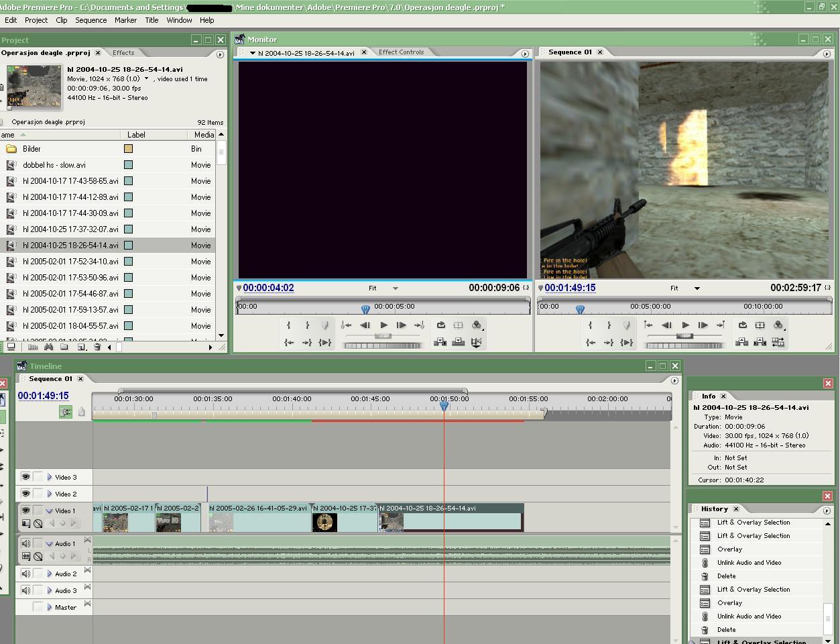Create new Bin with folder icon
The width and height of the screenshot is (840, 644).
64,347
